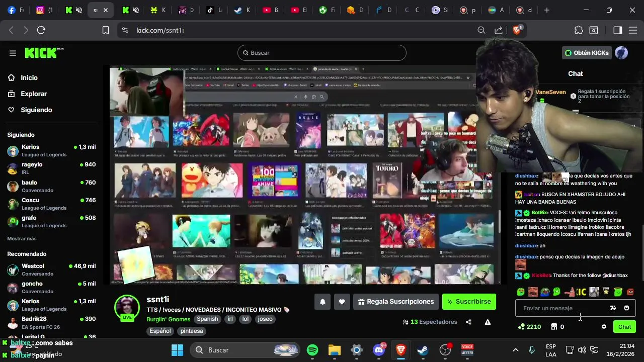Insert the 'you' star emote
The image size is (644, 362).
tap(606, 292)
